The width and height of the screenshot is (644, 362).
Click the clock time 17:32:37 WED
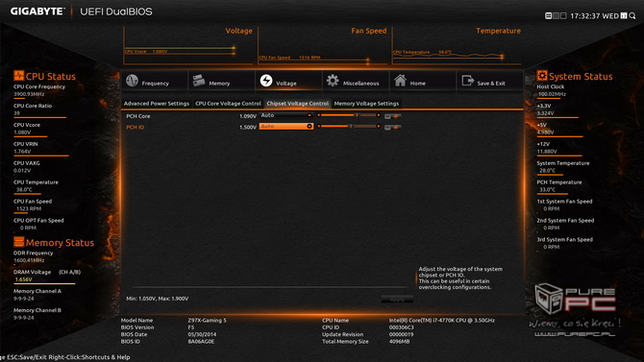(594, 16)
